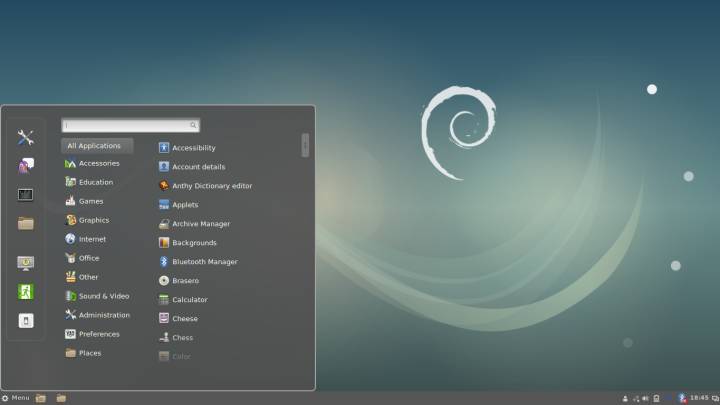Screen dimensions: 720x405
Task: Click the Menu button in the panel
Action: click(16, 398)
